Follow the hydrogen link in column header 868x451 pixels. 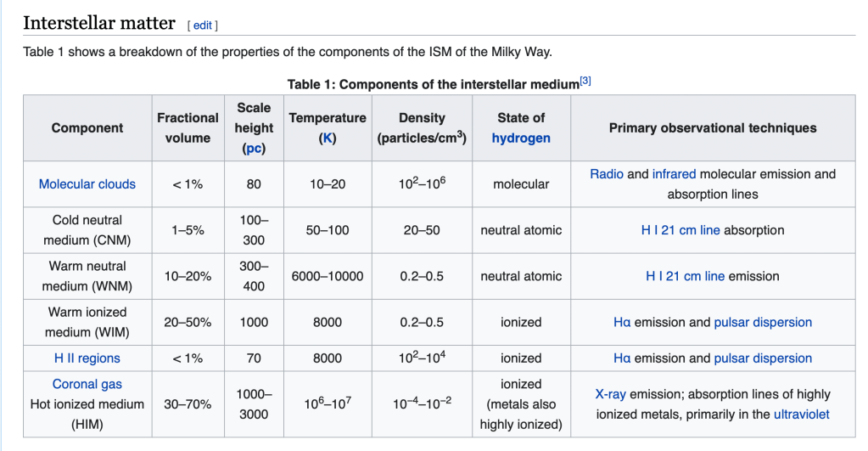coord(521,138)
